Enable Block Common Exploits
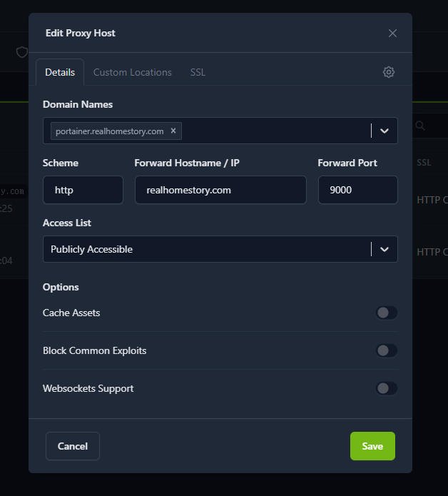This screenshot has height=496, width=448. click(387, 350)
